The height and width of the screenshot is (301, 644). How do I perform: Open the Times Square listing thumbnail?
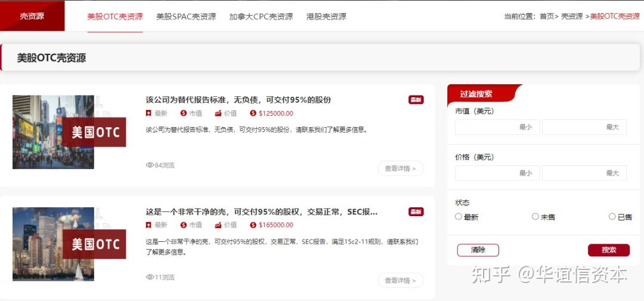point(53,132)
